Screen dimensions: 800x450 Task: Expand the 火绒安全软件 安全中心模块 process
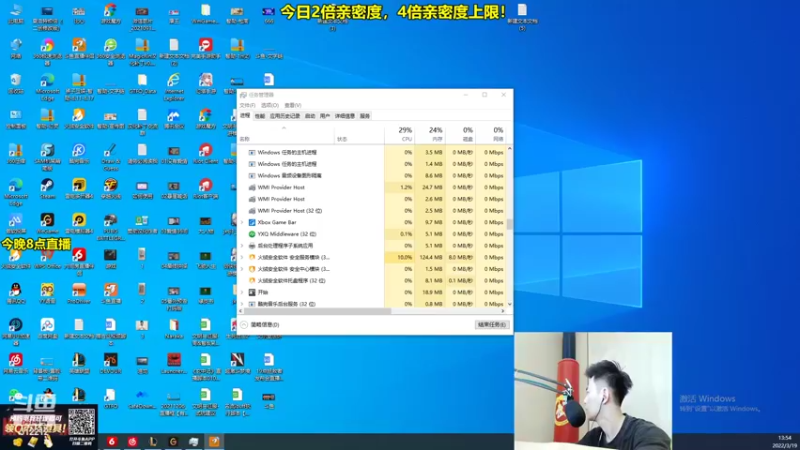242,269
